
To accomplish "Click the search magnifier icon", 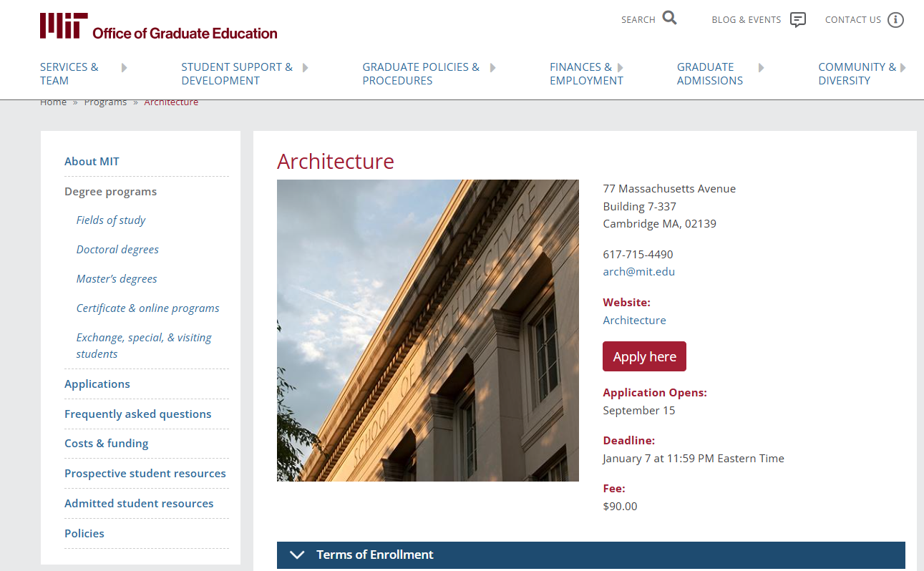I will pyautogui.click(x=669, y=19).
